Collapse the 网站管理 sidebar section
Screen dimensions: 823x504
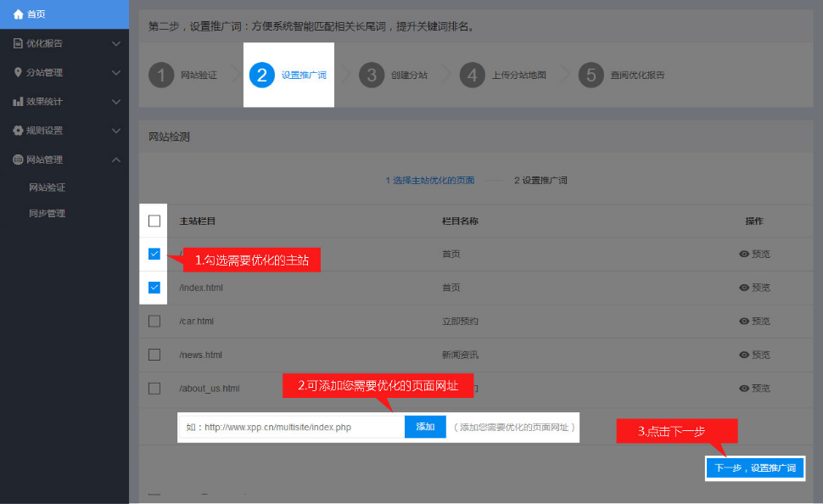[x=116, y=159]
